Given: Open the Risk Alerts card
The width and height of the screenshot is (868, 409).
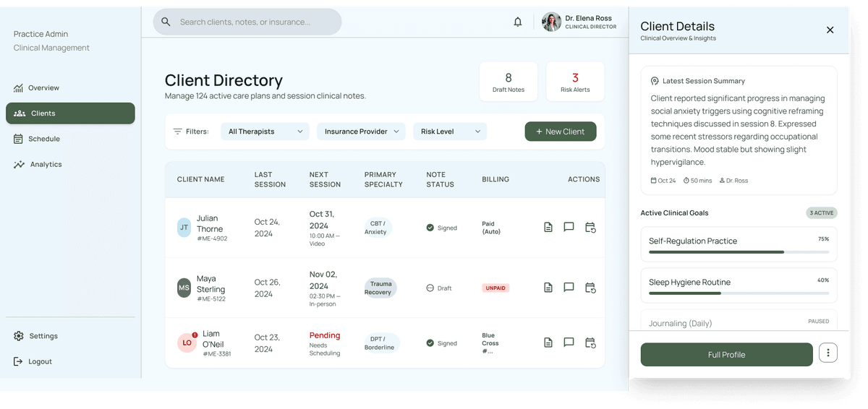Looking at the screenshot, I should tap(575, 82).
